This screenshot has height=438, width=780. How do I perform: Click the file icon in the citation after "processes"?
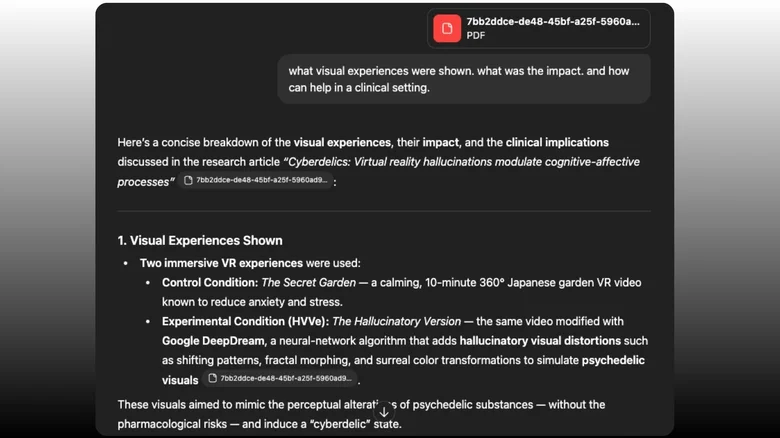(x=188, y=181)
